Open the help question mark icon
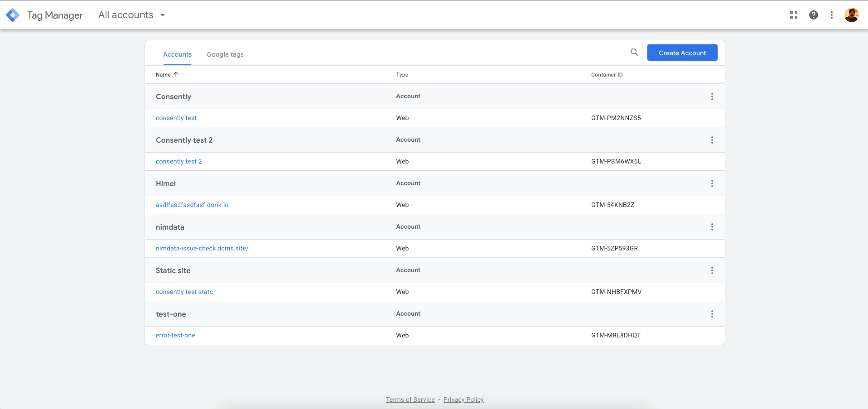This screenshot has height=409, width=868. 813,15
